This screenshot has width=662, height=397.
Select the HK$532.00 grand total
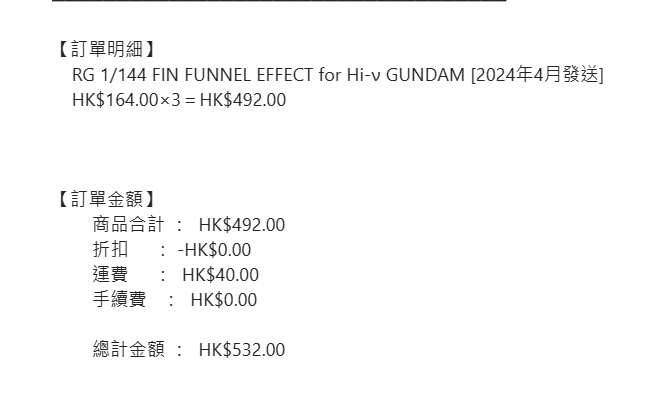242,350
